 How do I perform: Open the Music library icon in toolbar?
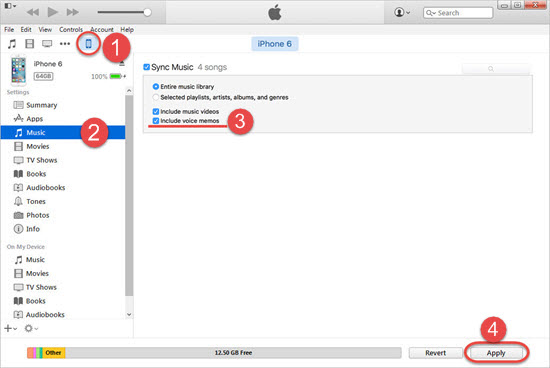12,44
